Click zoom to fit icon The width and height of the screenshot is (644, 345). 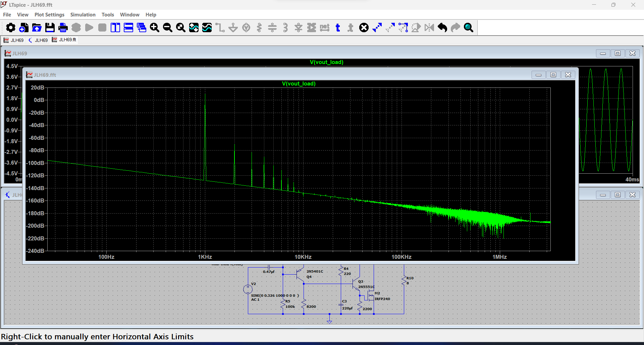(181, 27)
